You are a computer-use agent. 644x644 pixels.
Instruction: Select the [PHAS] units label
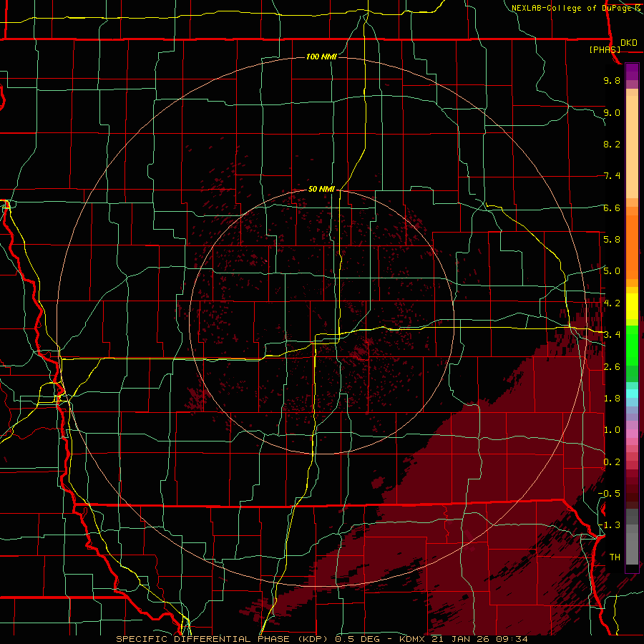(x=605, y=49)
